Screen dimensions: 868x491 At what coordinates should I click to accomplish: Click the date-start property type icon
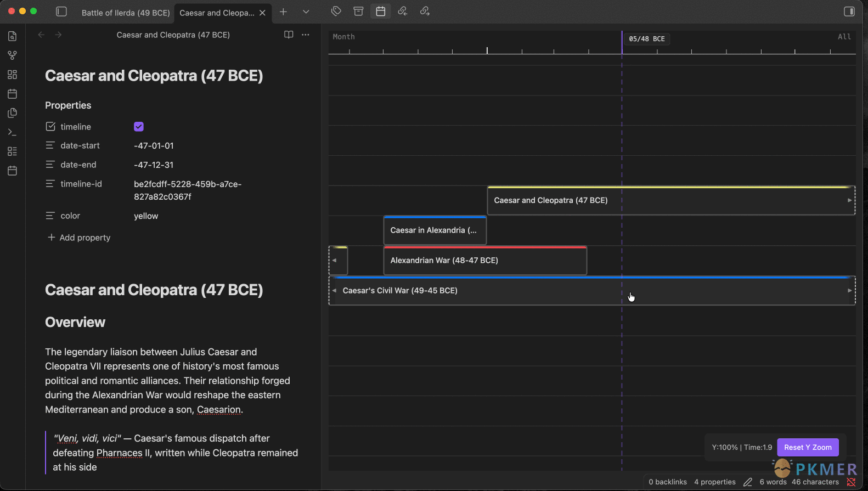point(50,145)
